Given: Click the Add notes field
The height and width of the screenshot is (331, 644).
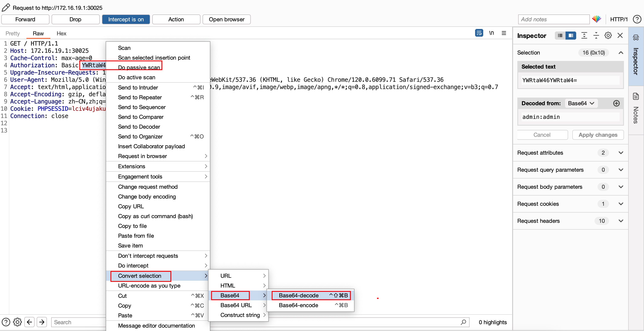Looking at the screenshot, I should click(554, 19).
